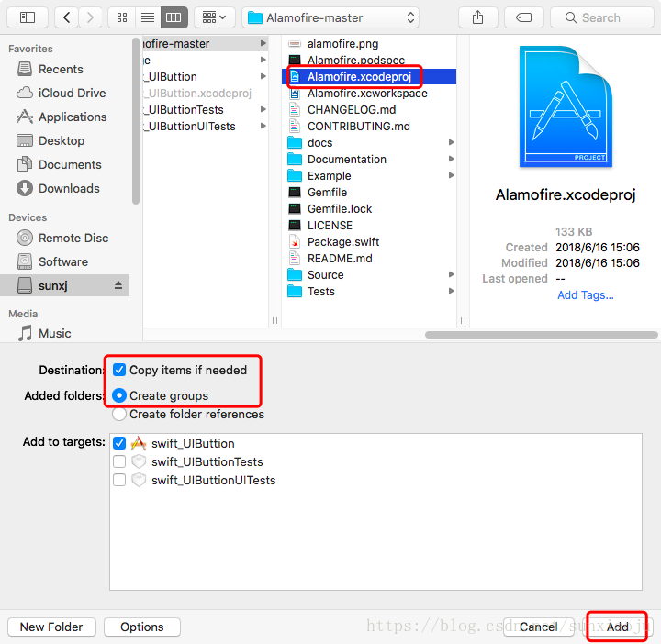Open the Alamofire-master path popup

330,17
